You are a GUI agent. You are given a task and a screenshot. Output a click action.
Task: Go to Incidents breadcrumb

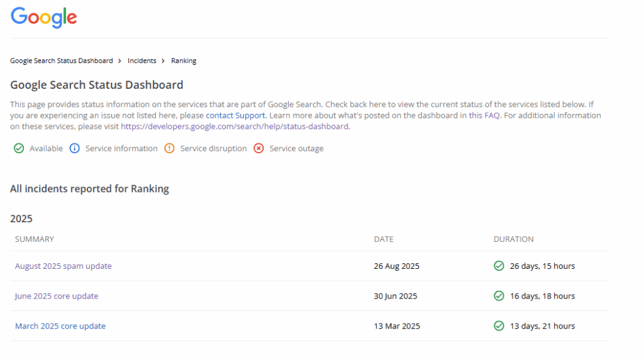coord(142,61)
